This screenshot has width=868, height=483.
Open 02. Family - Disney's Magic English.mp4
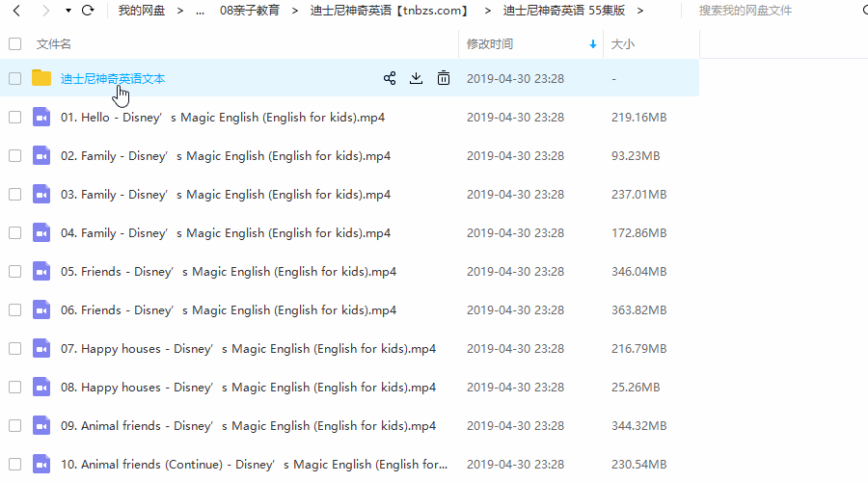226,156
